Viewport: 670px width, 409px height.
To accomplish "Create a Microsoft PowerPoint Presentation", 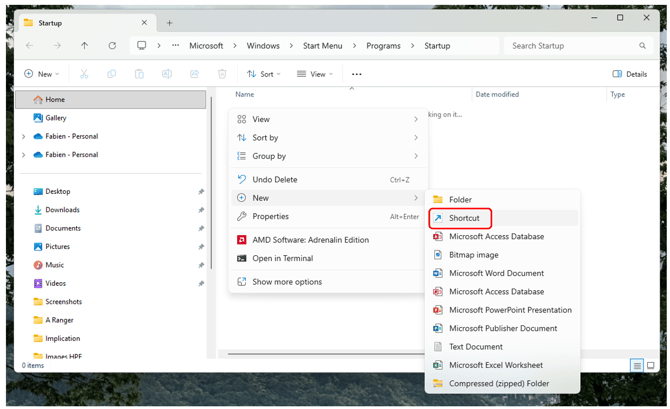I will pyautogui.click(x=502, y=310).
